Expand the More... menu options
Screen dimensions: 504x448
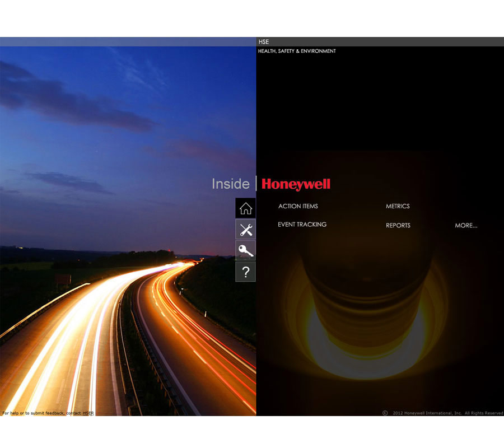point(466,225)
